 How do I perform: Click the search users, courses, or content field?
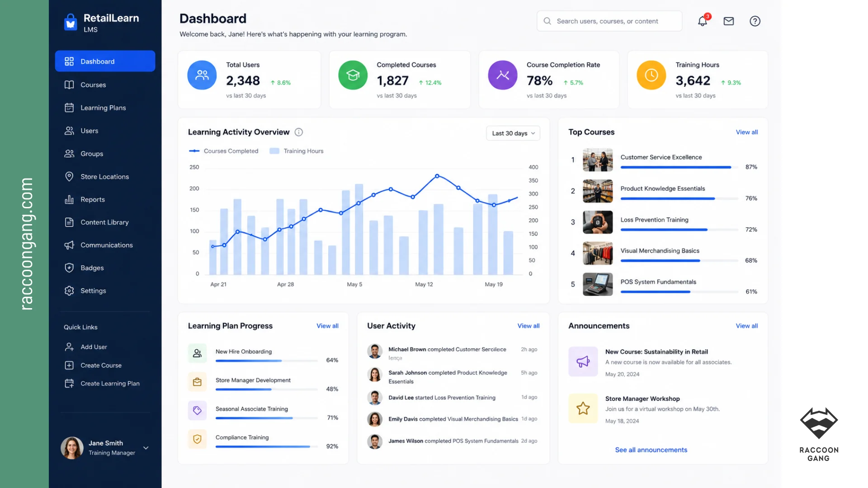coord(609,21)
